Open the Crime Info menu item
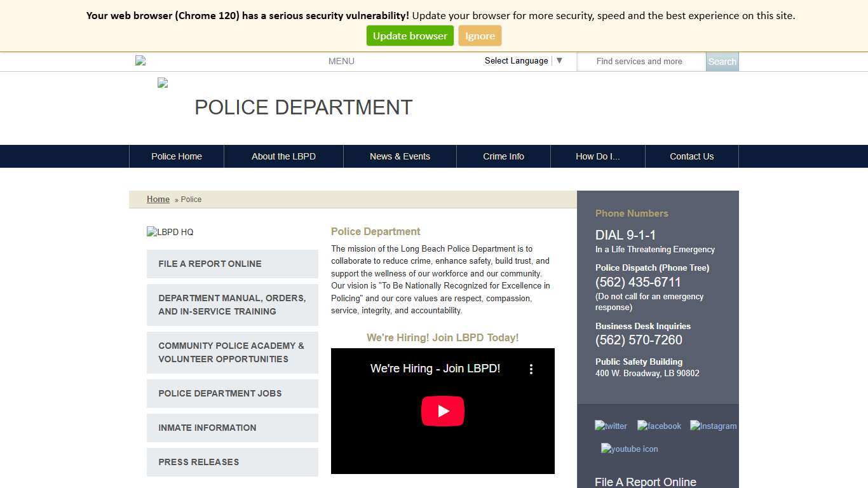Viewport: 868px width, 488px height. point(503,156)
